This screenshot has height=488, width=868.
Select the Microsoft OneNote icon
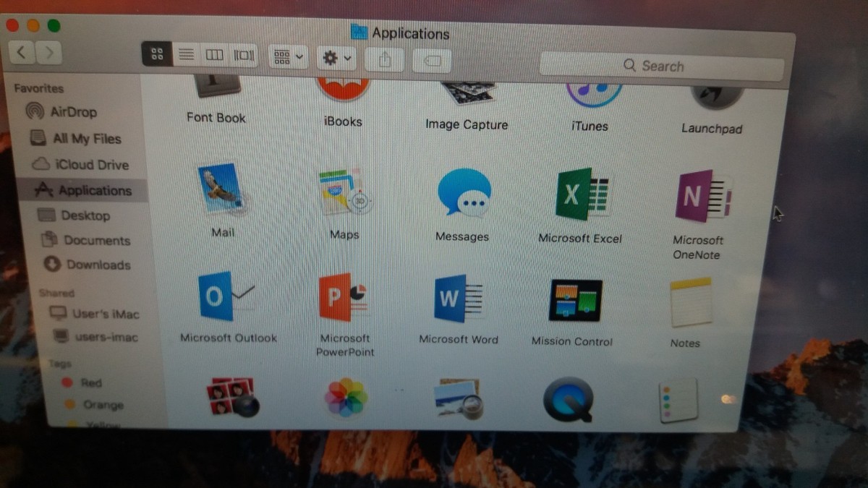tap(703, 197)
